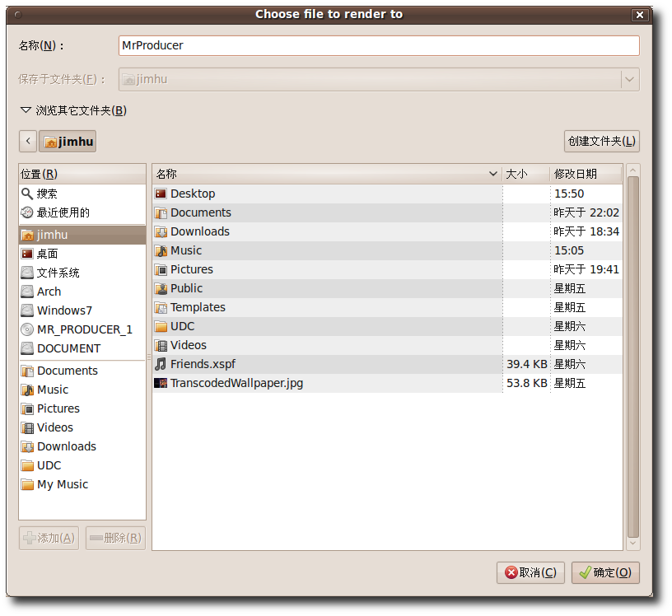Click the 名称 filename input field

pos(379,45)
